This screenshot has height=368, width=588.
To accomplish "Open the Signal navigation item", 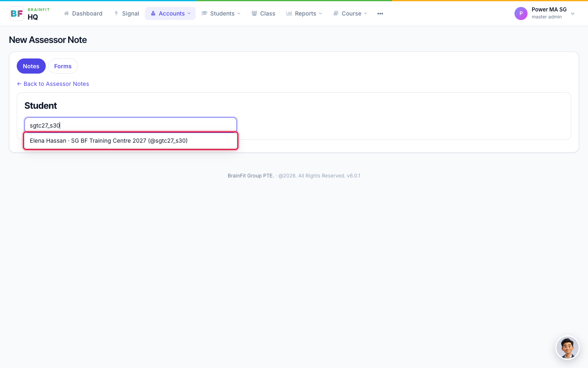I will coord(127,13).
